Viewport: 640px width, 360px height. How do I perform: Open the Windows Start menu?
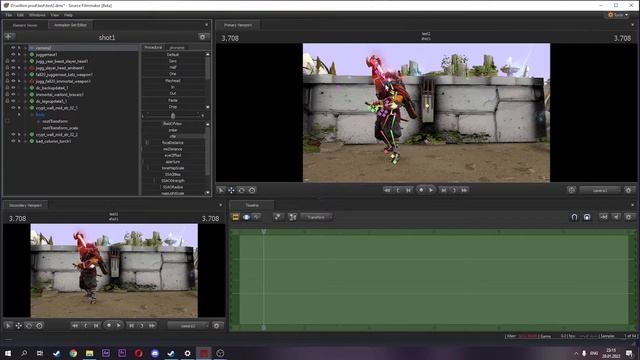point(8,353)
